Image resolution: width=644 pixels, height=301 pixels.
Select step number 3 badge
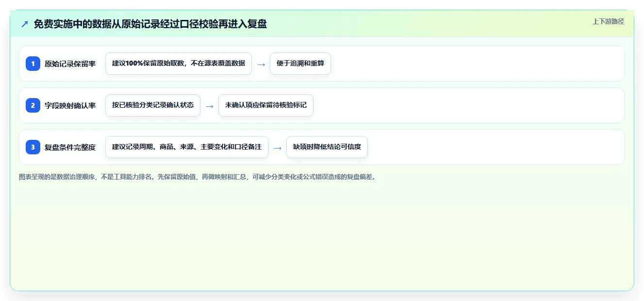[33, 147]
